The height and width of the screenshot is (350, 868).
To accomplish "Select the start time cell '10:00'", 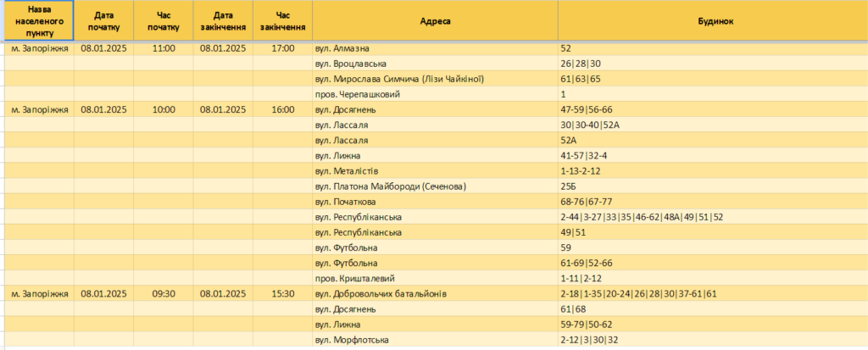I will pos(164,109).
